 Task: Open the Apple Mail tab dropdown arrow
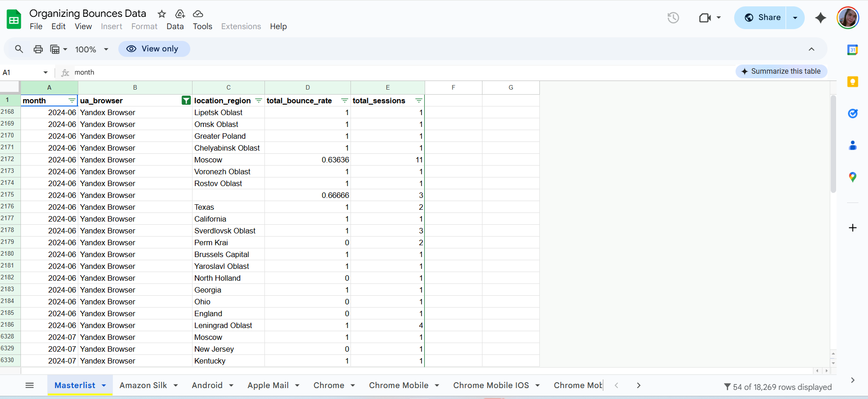(x=297, y=385)
